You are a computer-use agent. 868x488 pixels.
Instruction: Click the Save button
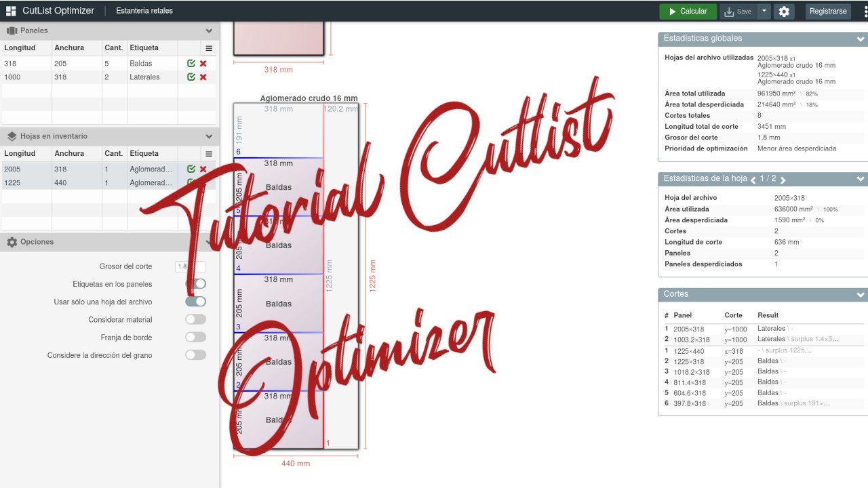tap(737, 11)
